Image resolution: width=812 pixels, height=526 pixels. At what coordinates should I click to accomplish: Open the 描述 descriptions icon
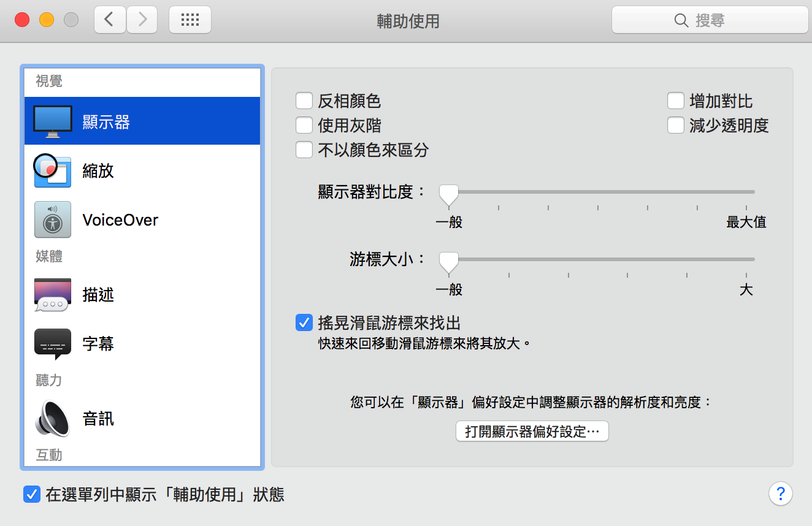(x=53, y=295)
